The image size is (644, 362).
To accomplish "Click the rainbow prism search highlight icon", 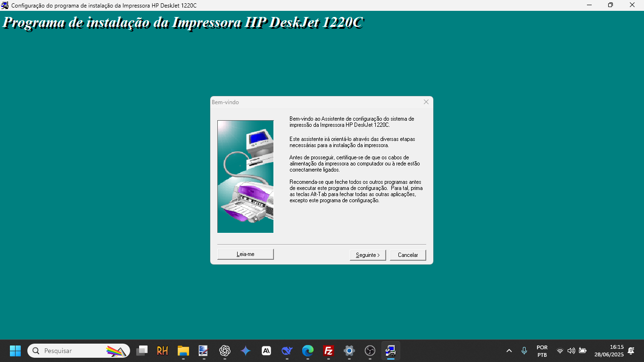I will click(x=116, y=351).
